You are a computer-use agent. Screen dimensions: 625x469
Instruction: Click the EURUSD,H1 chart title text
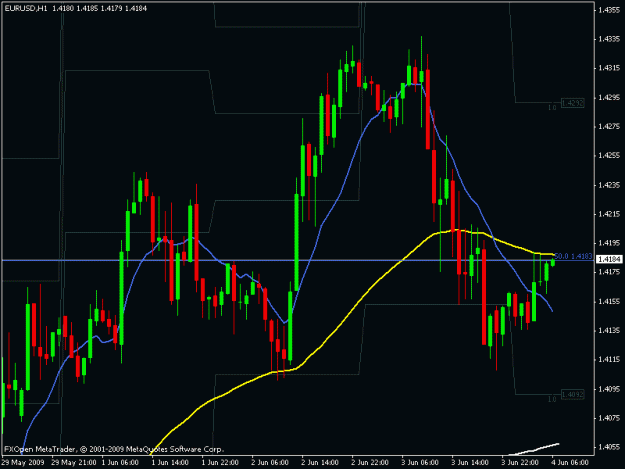click(x=26, y=8)
